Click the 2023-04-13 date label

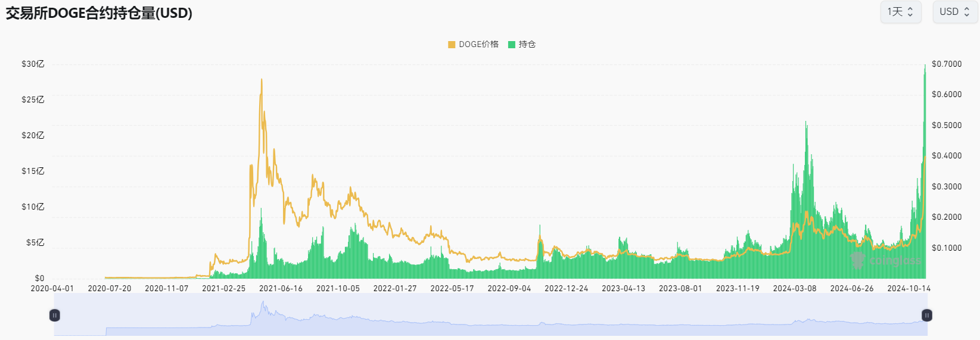pos(624,288)
